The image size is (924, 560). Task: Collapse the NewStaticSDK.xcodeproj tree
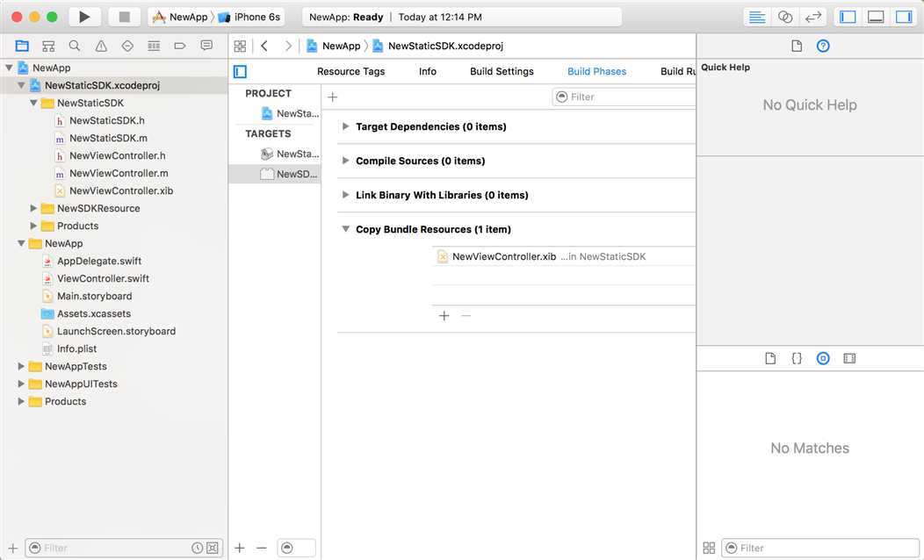(21, 85)
